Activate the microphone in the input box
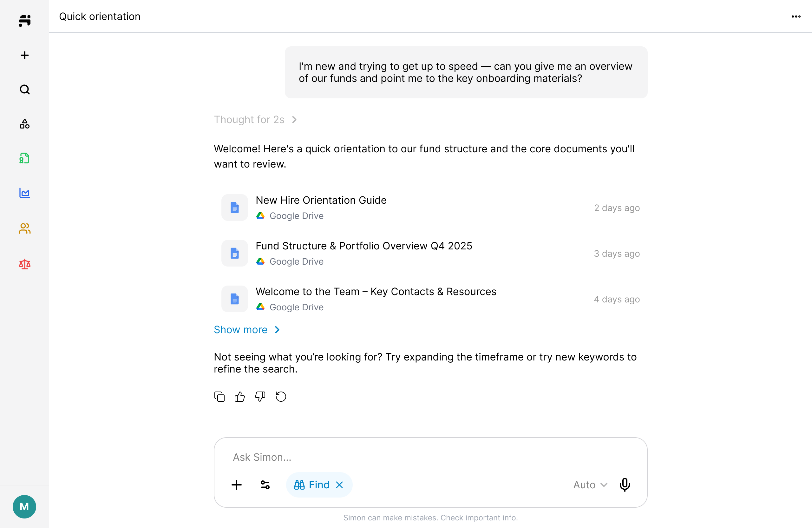This screenshot has width=812, height=528. pyautogui.click(x=625, y=485)
